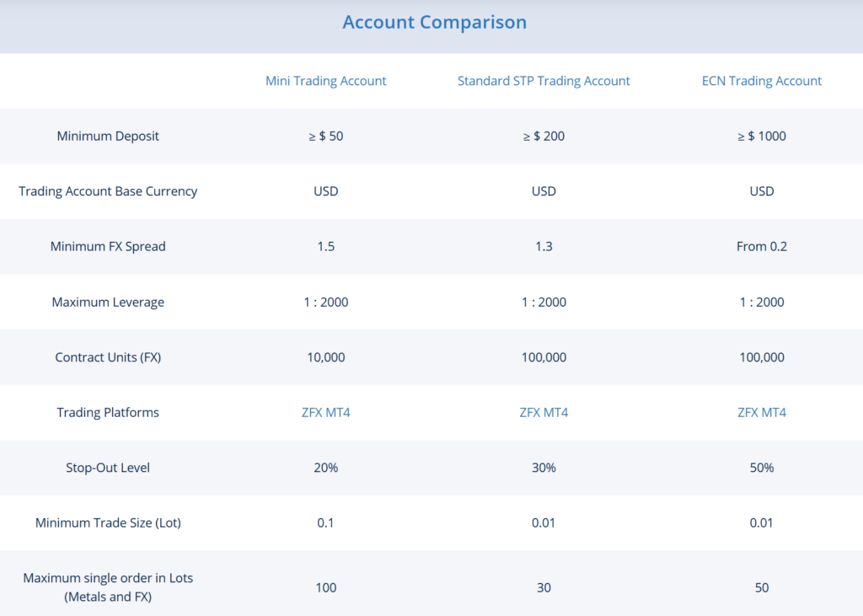Click the Minimum FX Spread label

[x=108, y=246]
